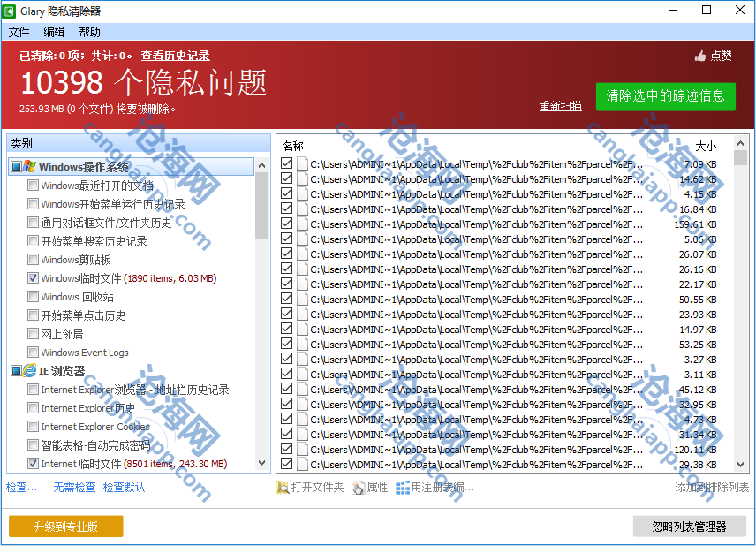Click the file icon in the 159.61 KB row
756x546 pixels.
(x=302, y=224)
